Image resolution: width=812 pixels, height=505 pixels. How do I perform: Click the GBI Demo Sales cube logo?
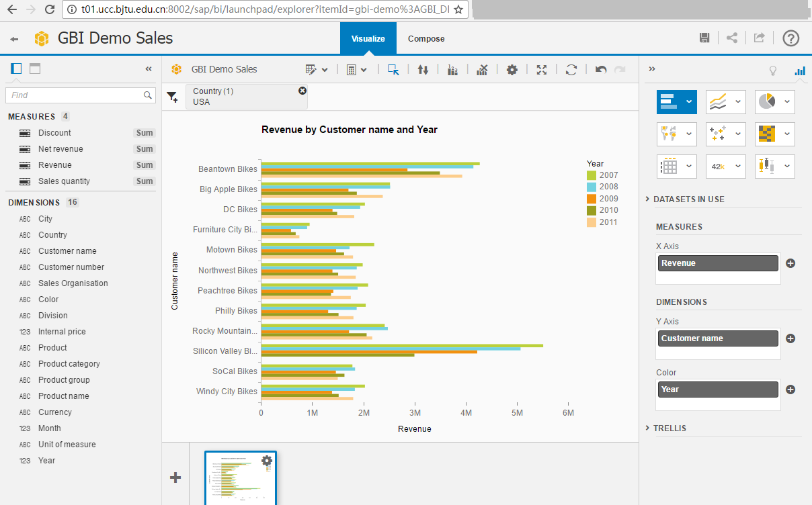pos(42,38)
